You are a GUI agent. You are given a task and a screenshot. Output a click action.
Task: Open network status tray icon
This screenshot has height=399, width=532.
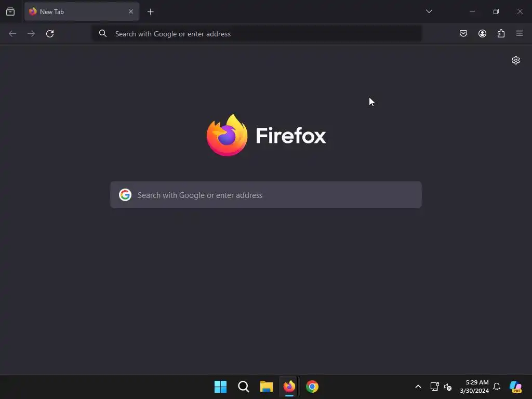[x=434, y=387]
